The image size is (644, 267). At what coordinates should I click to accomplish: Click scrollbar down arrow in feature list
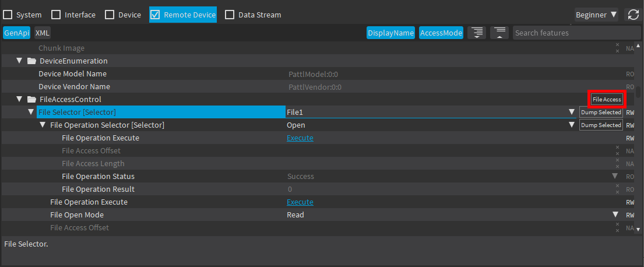tap(638, 230)
